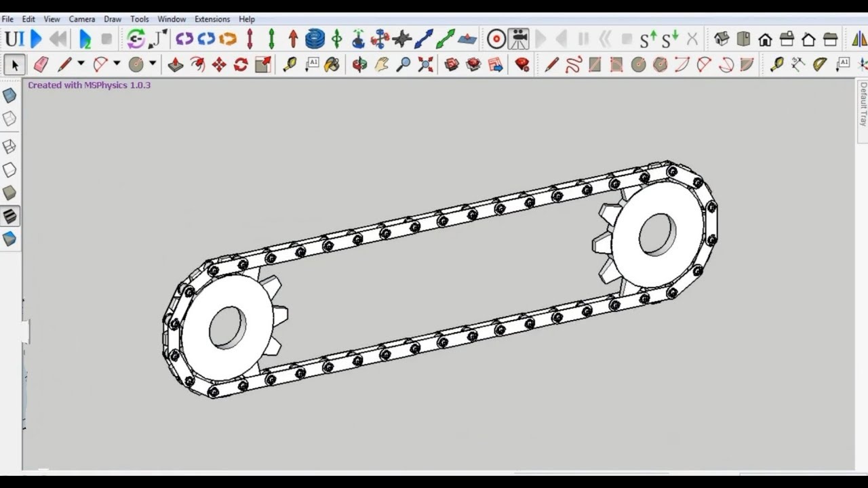
Task: Open the Window menu
Action: click(172, 19)
